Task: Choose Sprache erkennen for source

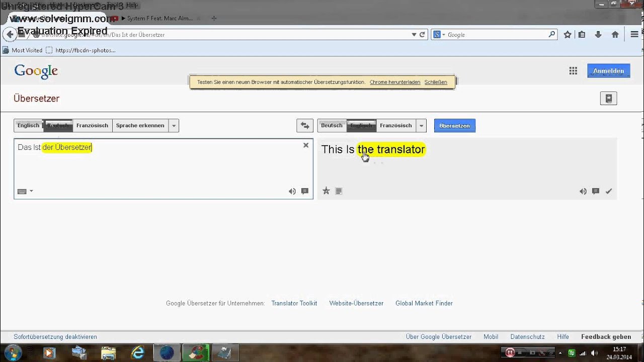Action: tap(140, 125)
